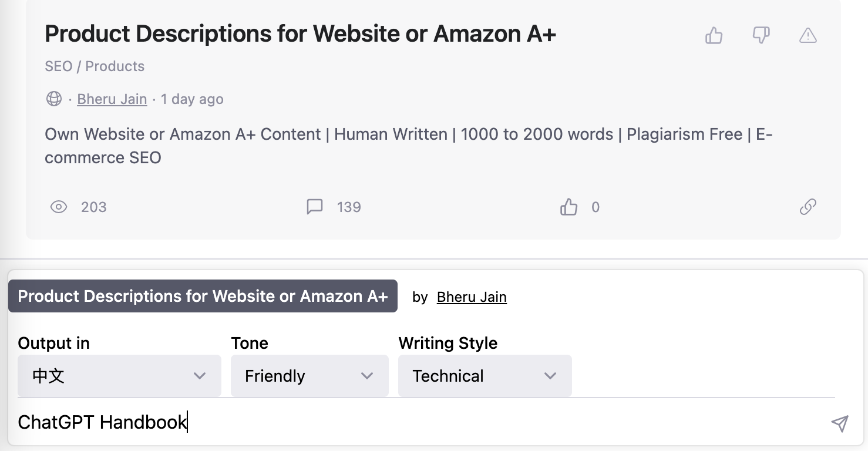Open the Output in language dropdown

[119, 376]
